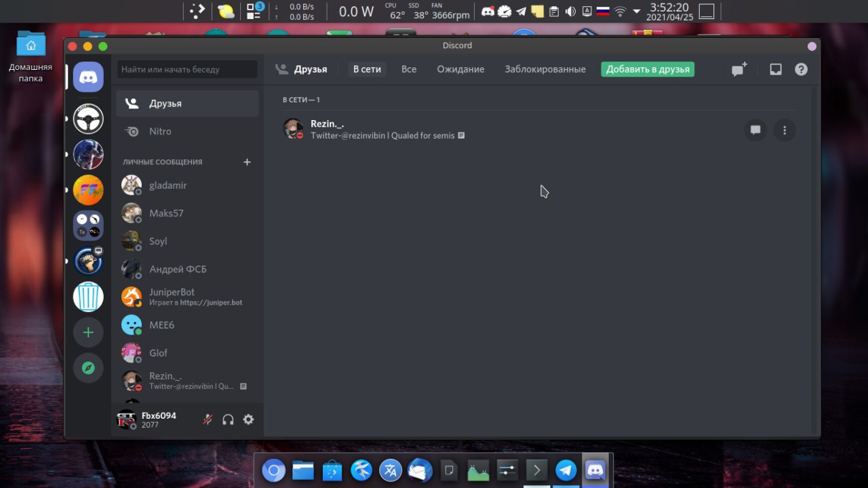Open the Wi-Fi network tray icon
868x488 pixels.
(620, 12)
